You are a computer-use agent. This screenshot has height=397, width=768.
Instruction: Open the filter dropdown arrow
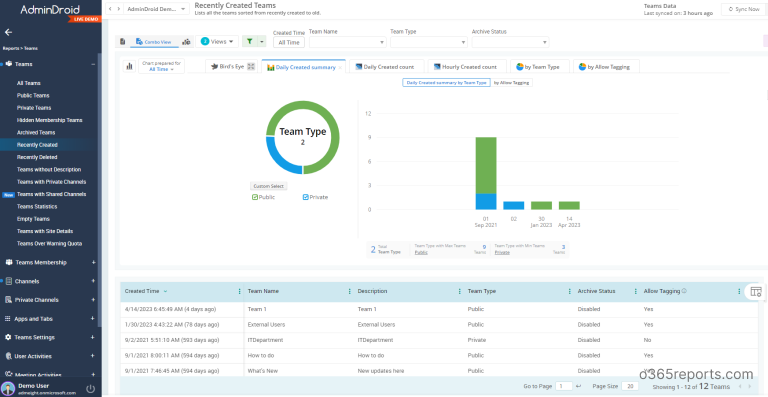(x=262, y=42)
